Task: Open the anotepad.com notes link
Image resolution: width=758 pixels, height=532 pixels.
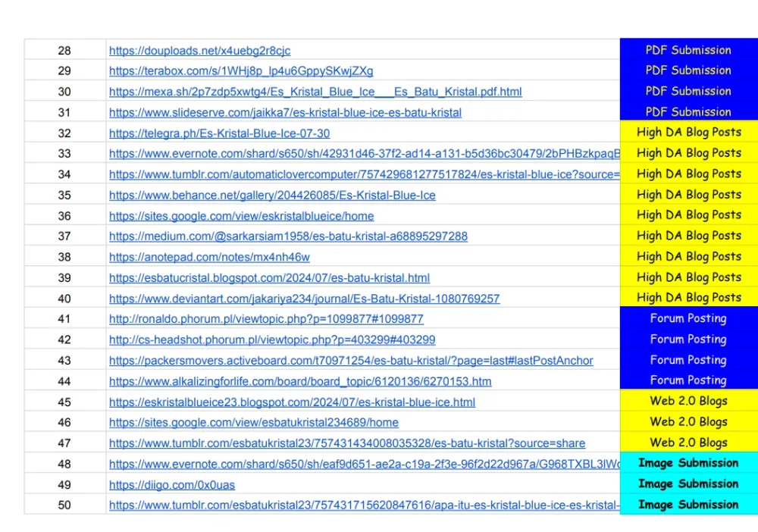Action: coord(209,257)
